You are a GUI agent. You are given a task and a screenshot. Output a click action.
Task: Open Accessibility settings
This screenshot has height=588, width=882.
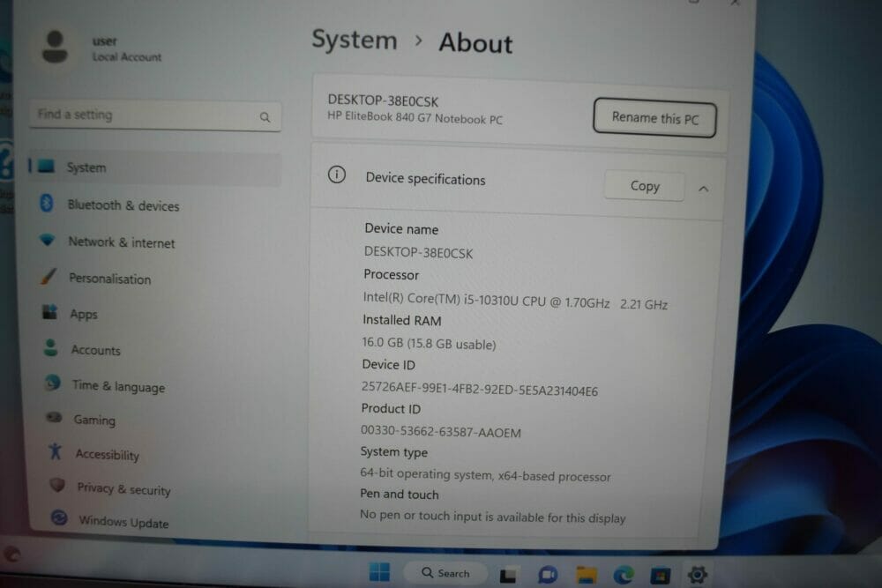[108, 454]
